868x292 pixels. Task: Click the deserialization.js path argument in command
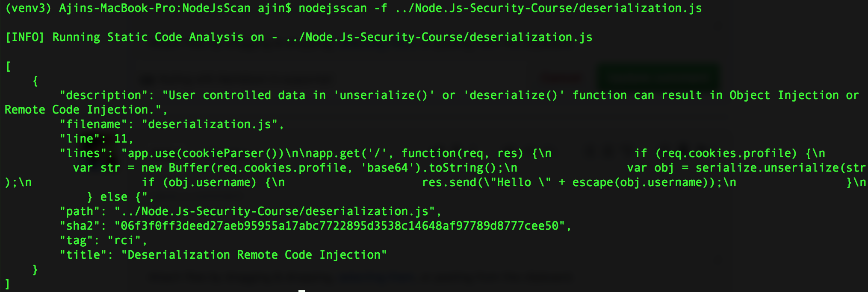pyautogui.click(x=549, y=9)
